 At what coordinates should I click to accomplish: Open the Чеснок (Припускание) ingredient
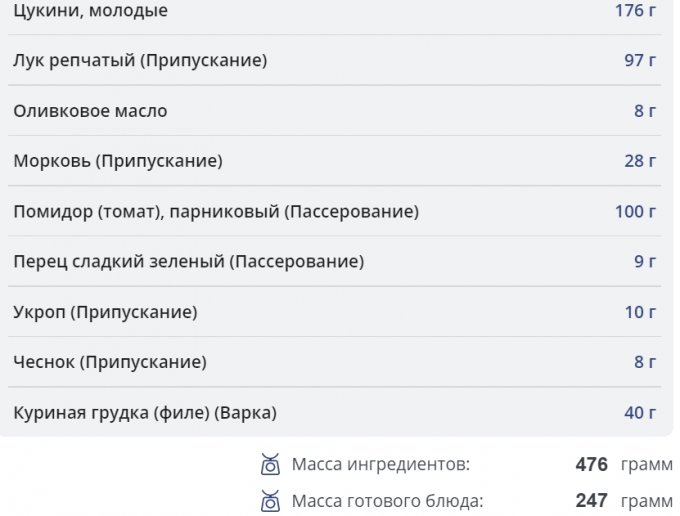(110, 362)
